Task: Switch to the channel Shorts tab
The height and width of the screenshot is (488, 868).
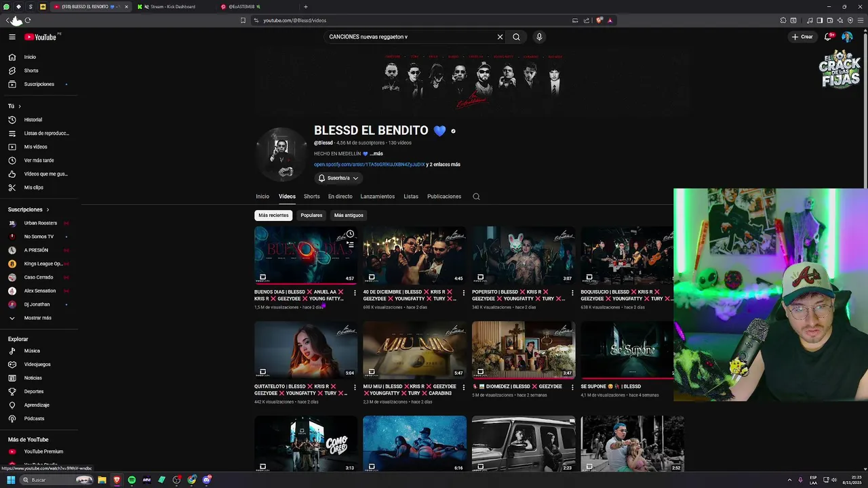Action: pyautogui.click(x=312, y=197)
